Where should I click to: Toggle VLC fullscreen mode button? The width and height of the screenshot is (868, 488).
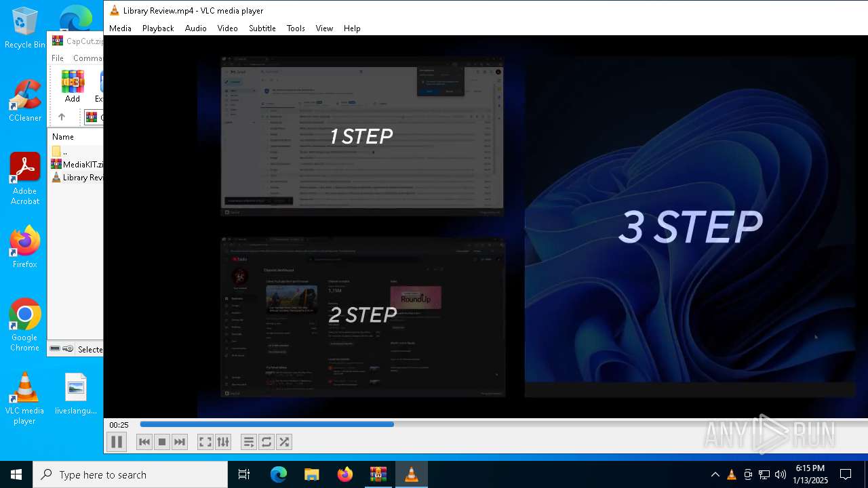click(x=205, y=442)
